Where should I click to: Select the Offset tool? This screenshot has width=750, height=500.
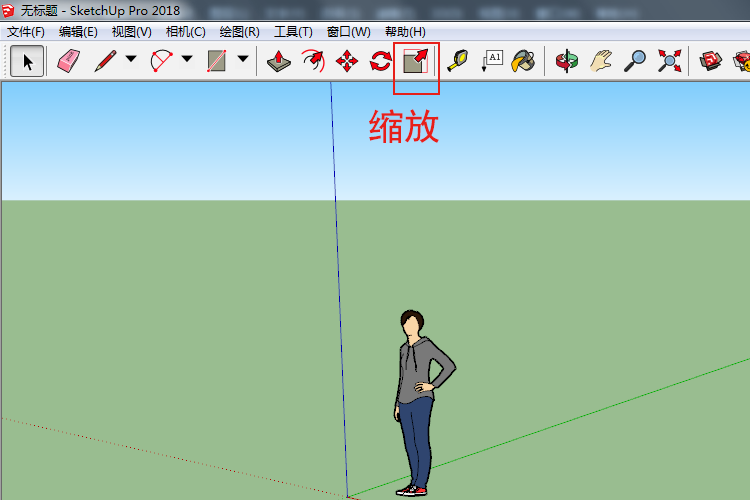click(313, 61)
